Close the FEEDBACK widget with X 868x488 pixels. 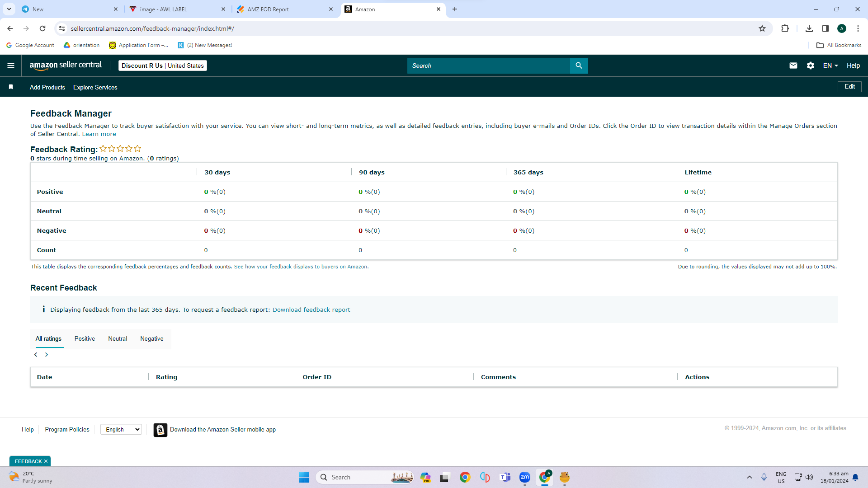[x=46, y=461]
